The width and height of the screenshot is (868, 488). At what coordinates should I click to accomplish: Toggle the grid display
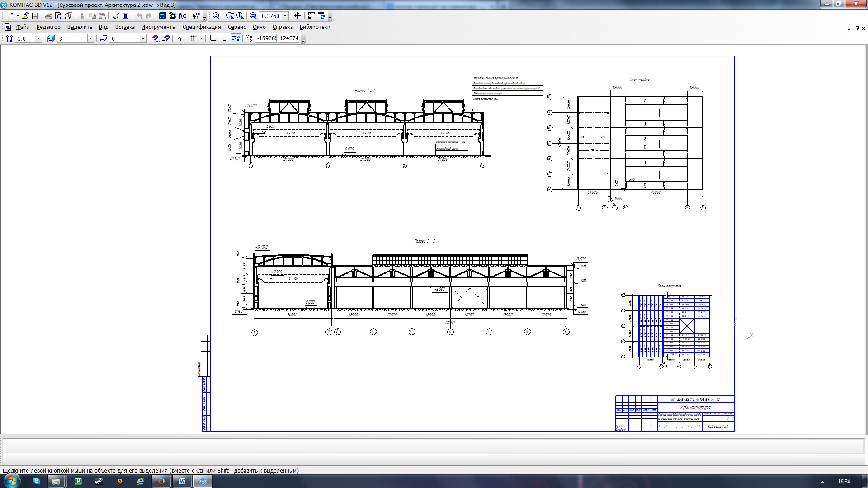point(194,39)
